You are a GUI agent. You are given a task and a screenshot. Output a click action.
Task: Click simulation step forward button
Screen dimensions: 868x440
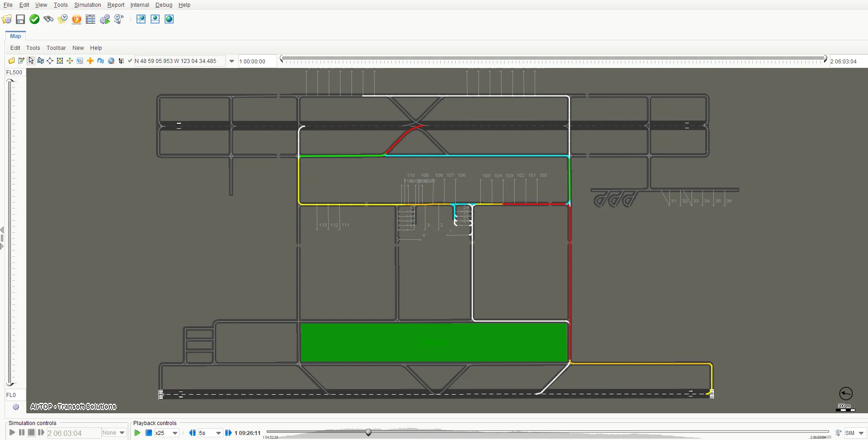pyautogui.click(x=41, y=433)
